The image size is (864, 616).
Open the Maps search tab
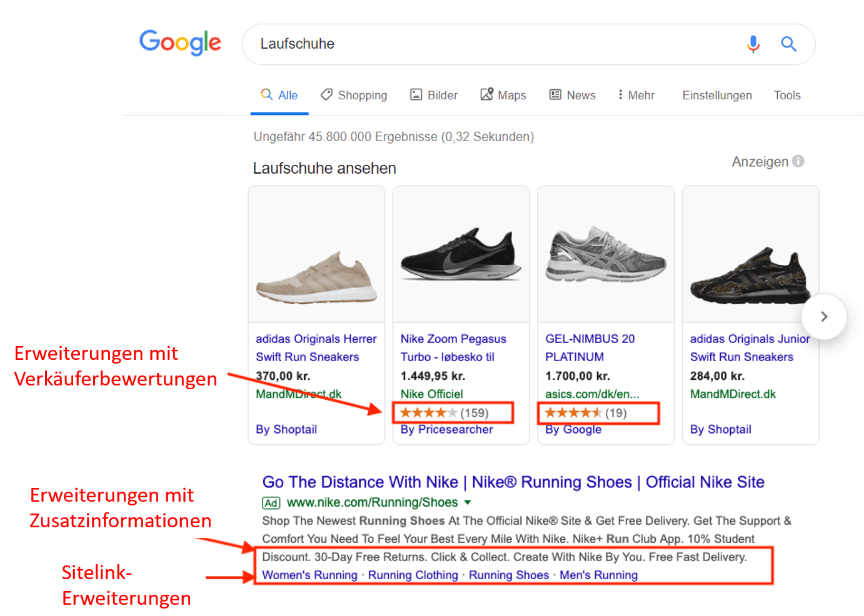click(x=503, y=95)
